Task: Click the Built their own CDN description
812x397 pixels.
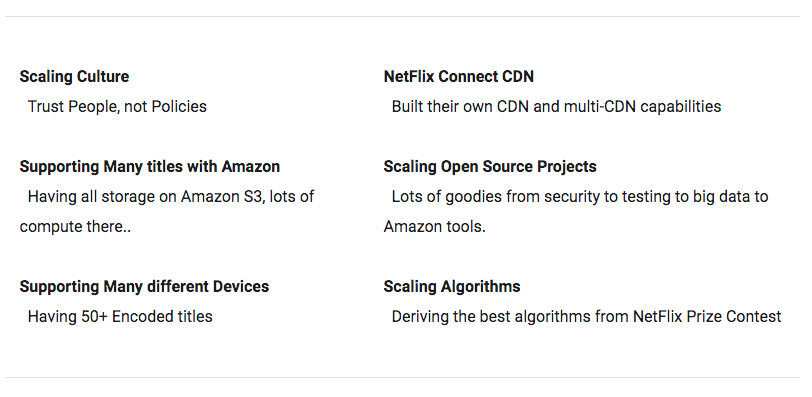Action: coord(556,107)
